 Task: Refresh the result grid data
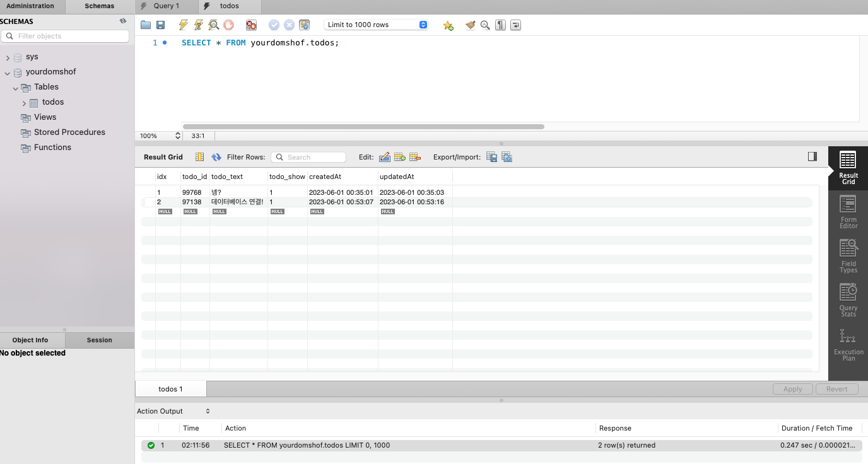[x=216, y=157]
